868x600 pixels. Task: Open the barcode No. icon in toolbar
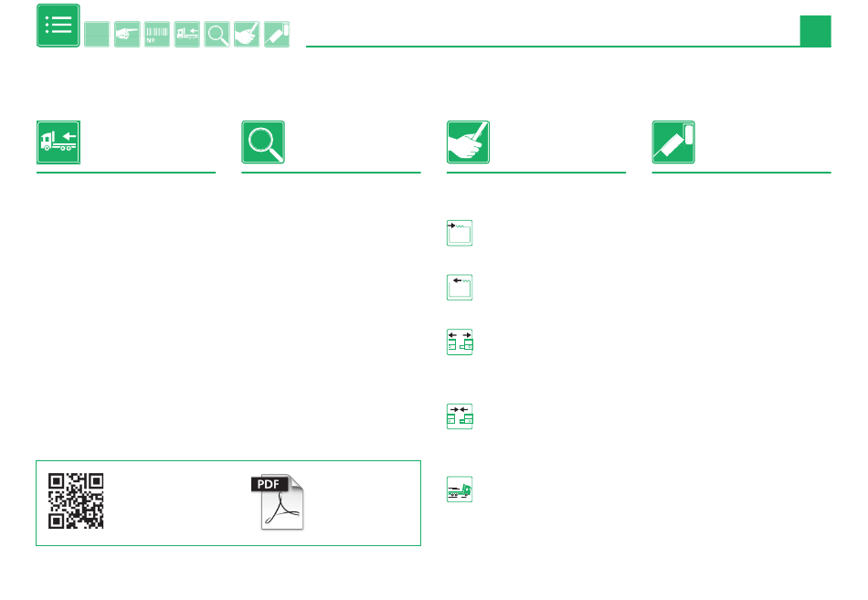(x=156, y=35)
